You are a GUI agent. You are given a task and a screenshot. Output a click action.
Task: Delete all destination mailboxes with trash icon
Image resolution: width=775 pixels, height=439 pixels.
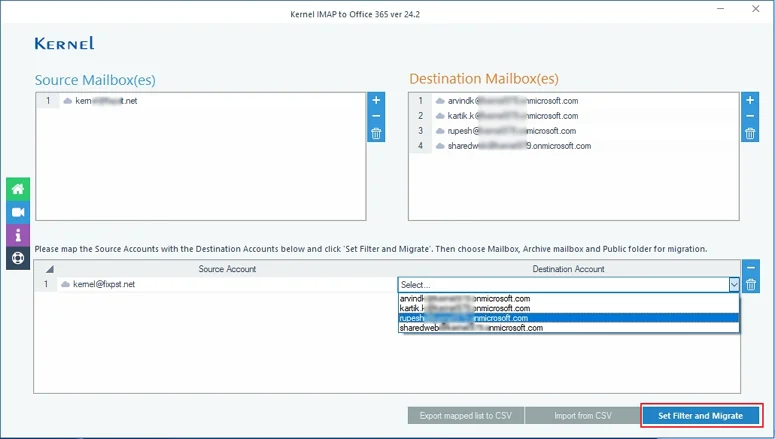click(x=750, y=133)
